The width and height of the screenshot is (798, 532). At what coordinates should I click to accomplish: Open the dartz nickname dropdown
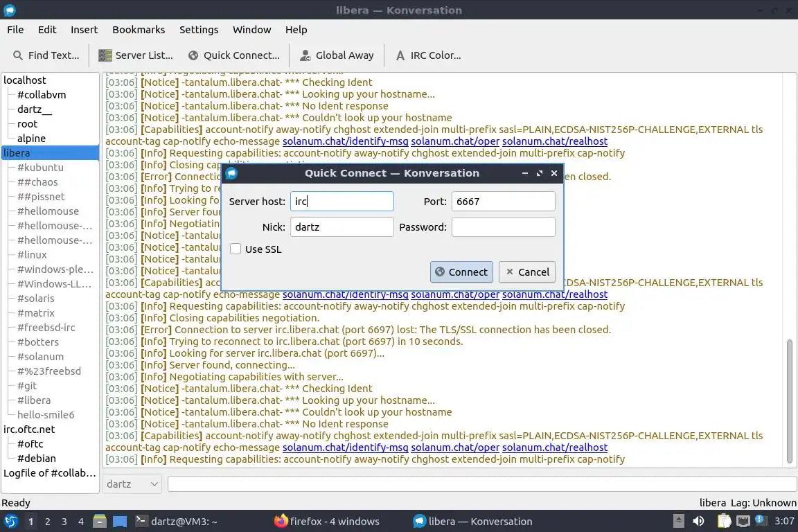[x=132, y=484]
